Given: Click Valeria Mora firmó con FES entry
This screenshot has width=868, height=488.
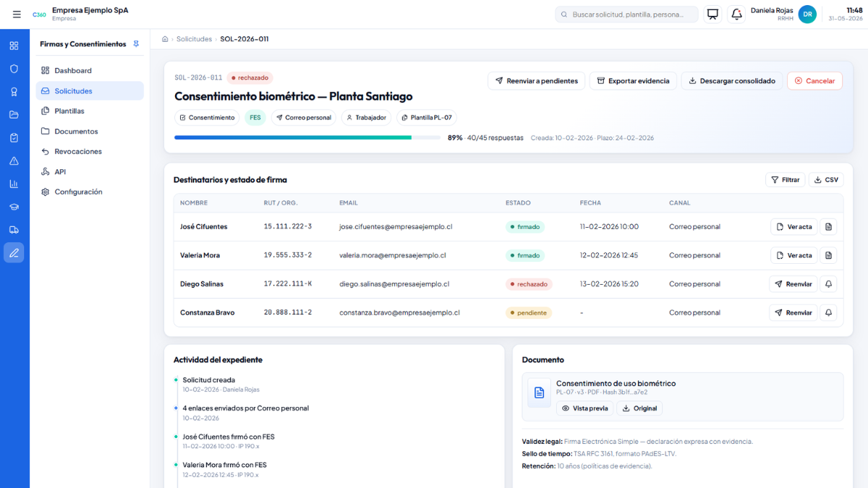Looking at the screenshot, I should click(x=225, y=465).
